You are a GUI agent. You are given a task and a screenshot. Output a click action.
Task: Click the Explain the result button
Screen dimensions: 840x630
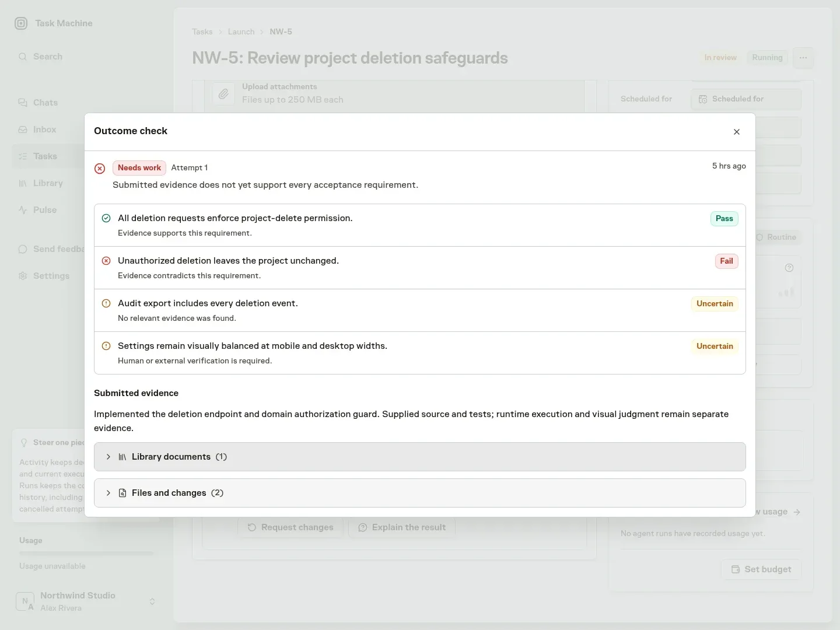point(402,527)
